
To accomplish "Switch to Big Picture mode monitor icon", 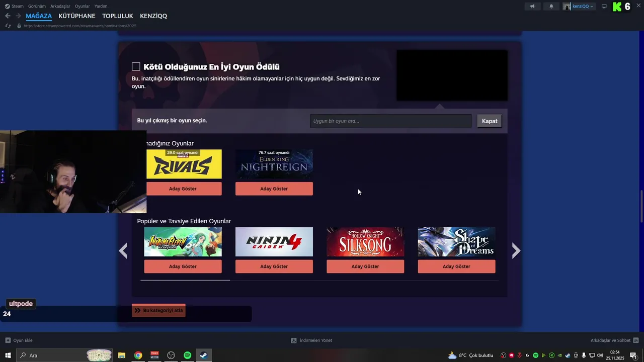I will point(604,7).
